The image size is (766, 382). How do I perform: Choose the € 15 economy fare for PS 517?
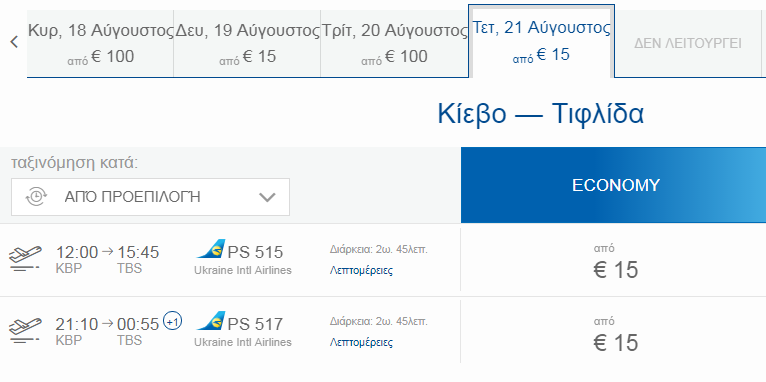(x=614, y=333)
